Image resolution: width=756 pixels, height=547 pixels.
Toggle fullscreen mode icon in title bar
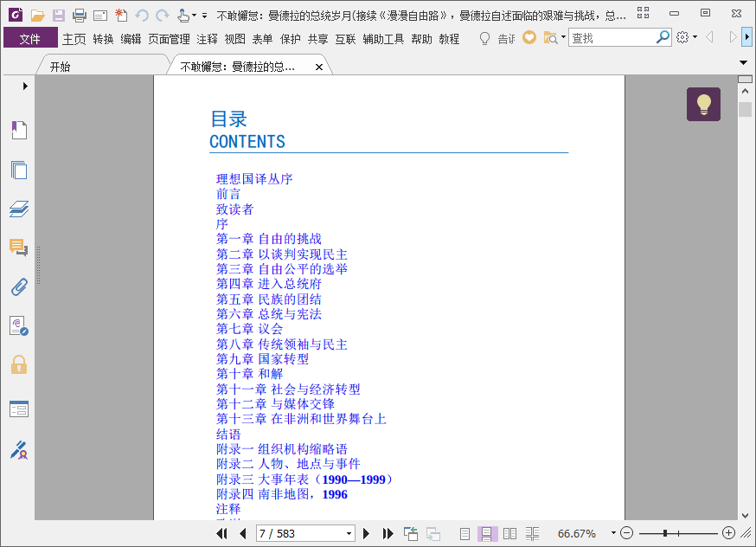pyautogui.click(x=643, y=13)
